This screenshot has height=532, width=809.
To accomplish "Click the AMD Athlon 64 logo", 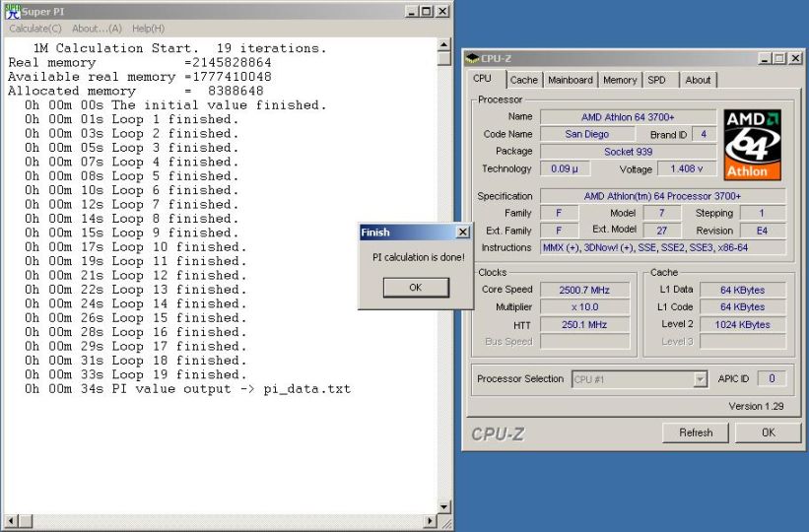I will (752, 144).
